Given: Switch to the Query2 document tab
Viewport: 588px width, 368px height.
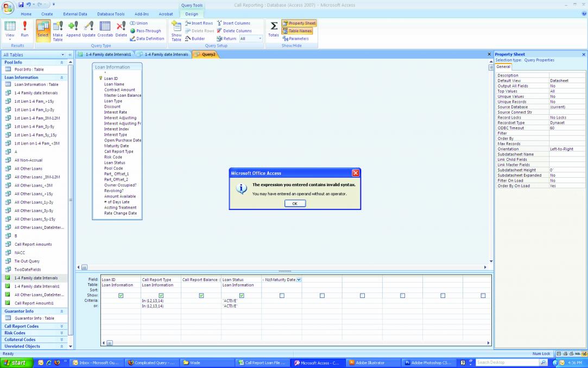Looking at the screenshot, I should coord(205,54).
